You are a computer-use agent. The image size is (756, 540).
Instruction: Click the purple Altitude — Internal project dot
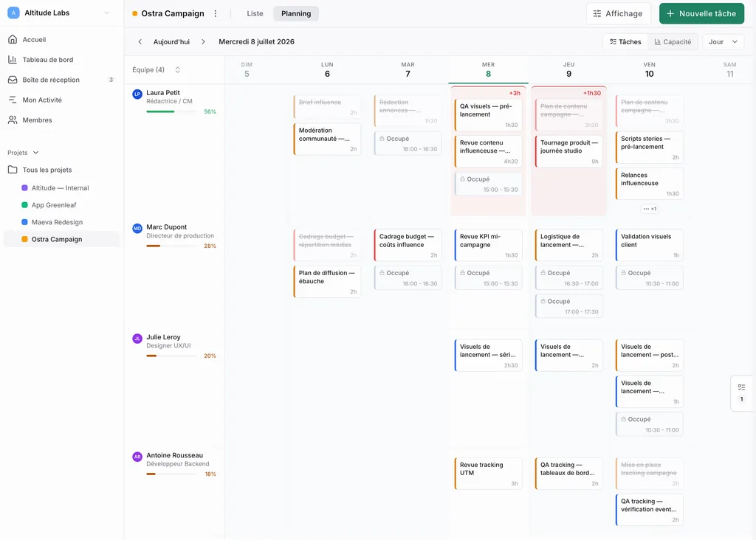(24, 188)
